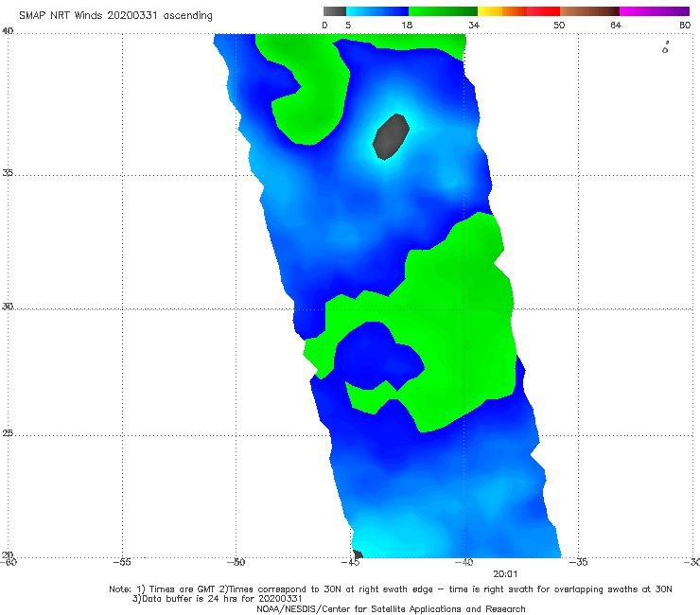The width and height of the screenshot is (700, 615).
Task: Click the longitude label '-40'
Action: click(x=464, y=562)
